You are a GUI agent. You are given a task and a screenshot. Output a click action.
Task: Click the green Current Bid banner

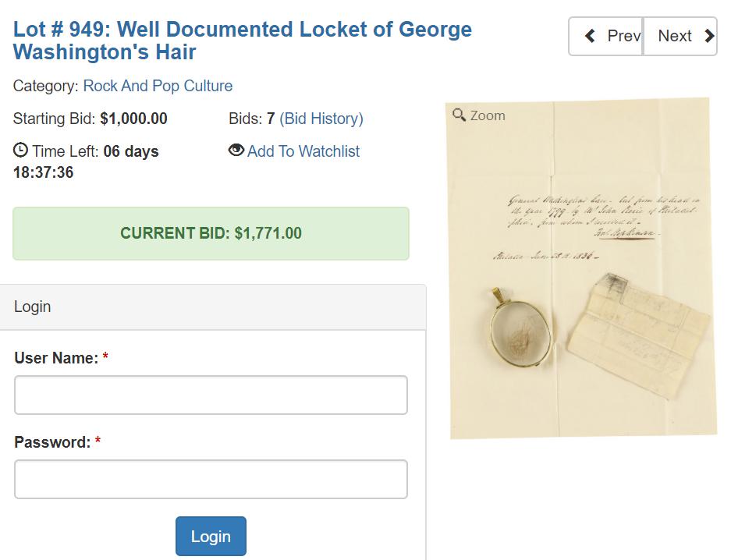point(211,233)
